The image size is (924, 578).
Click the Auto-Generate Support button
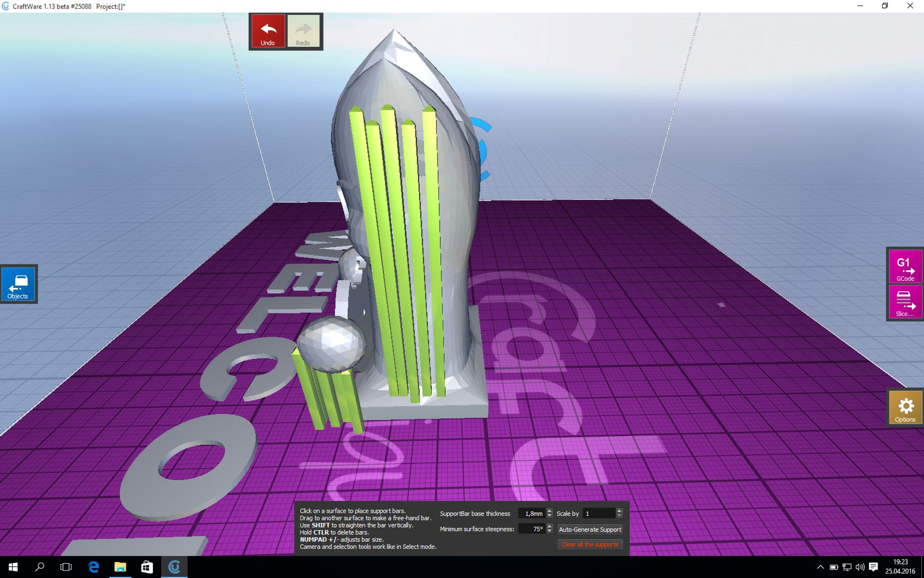(590, 529)
